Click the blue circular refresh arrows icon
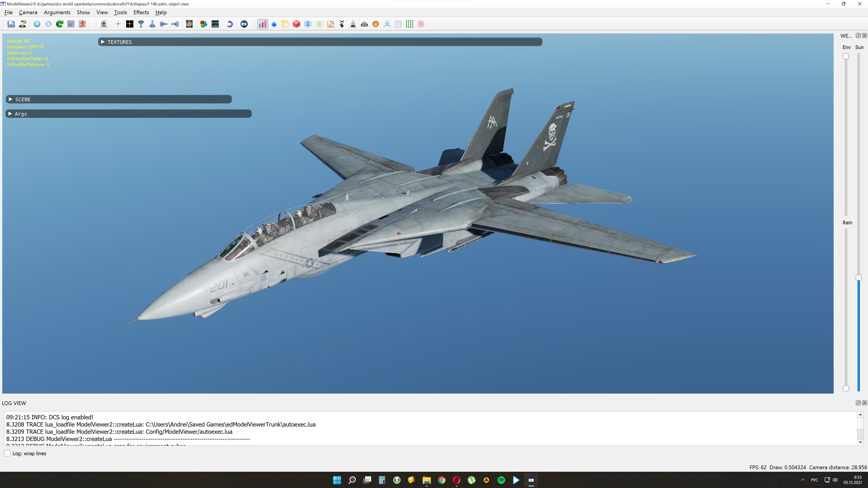 (x=48, y=24)
